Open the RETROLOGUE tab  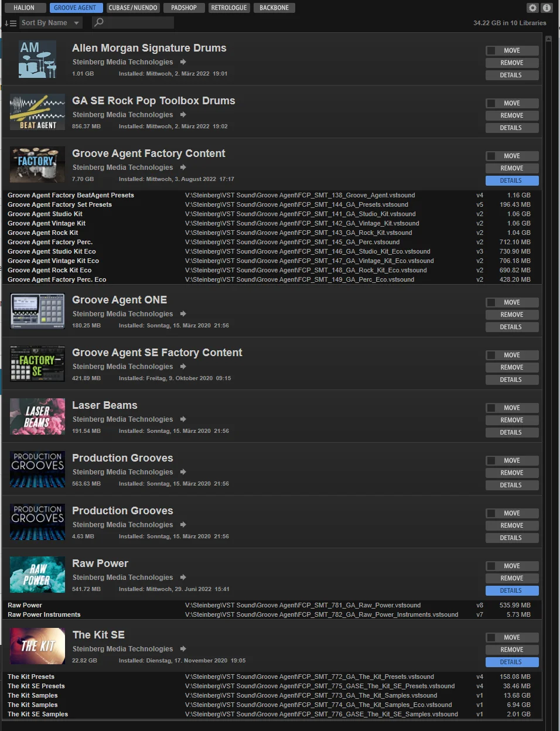click(229, 8)
